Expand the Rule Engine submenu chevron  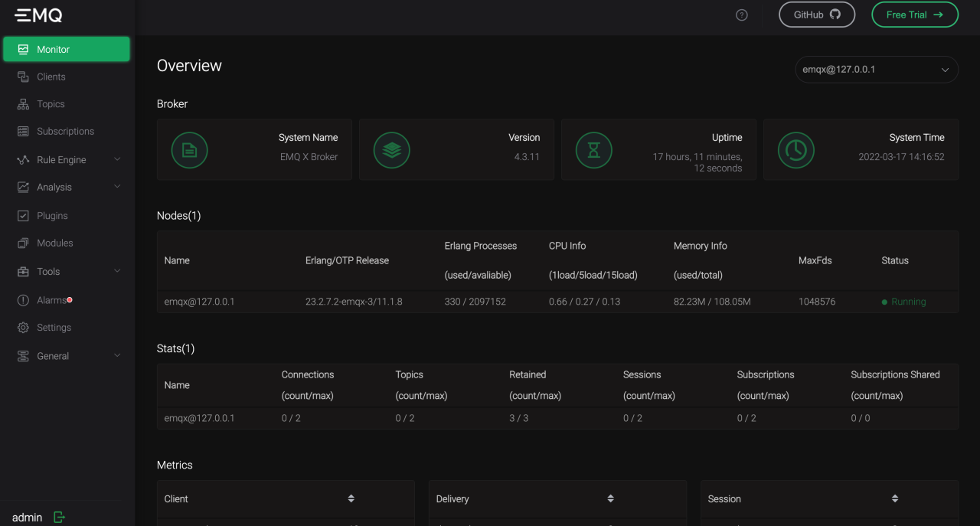click(x=117, y=159)
